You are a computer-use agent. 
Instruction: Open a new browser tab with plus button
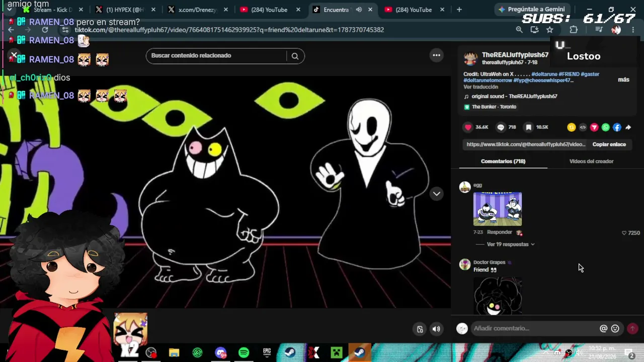(459, 10)
